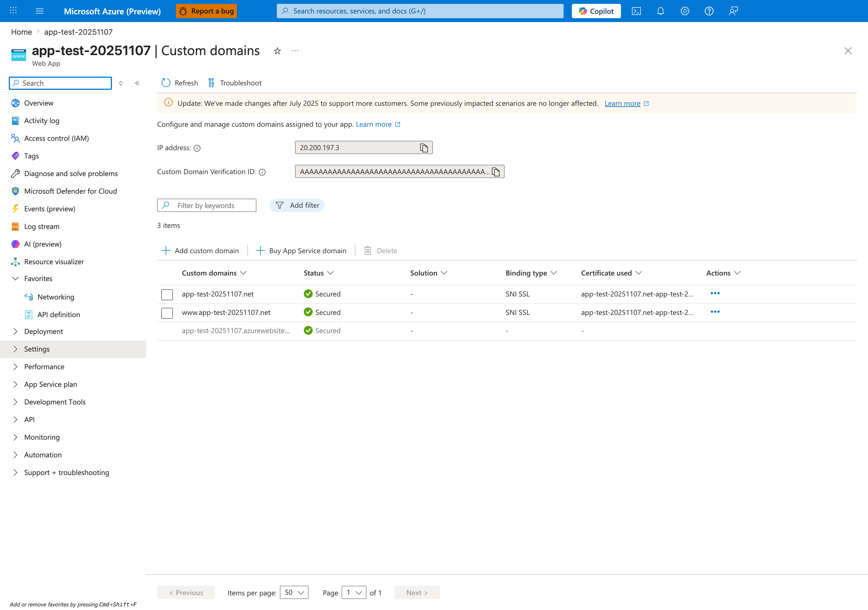Go to Home breadcrumb

pyautogui.click(x=22, y=32)
